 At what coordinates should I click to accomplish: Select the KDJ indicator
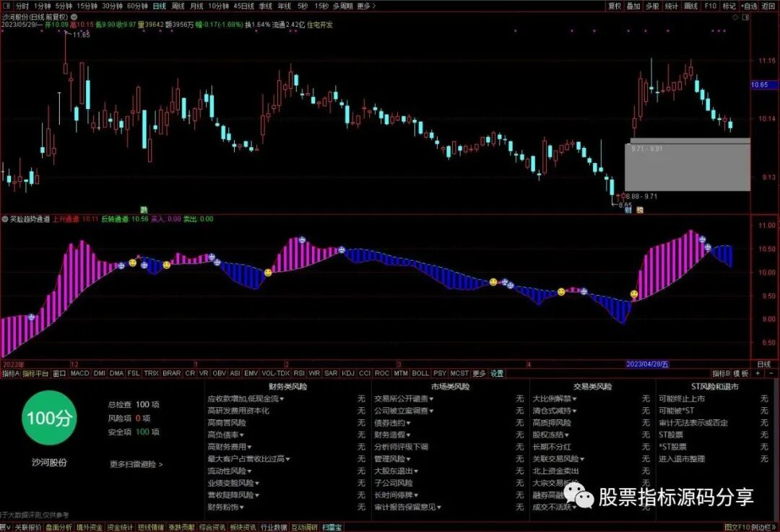click(348, 373)
